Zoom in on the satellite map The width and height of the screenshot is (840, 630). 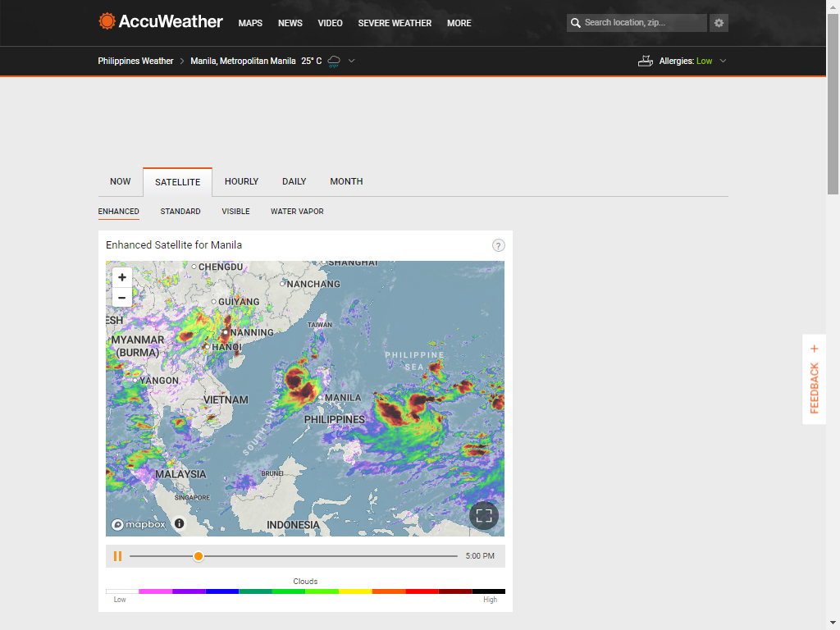[122, 277]
